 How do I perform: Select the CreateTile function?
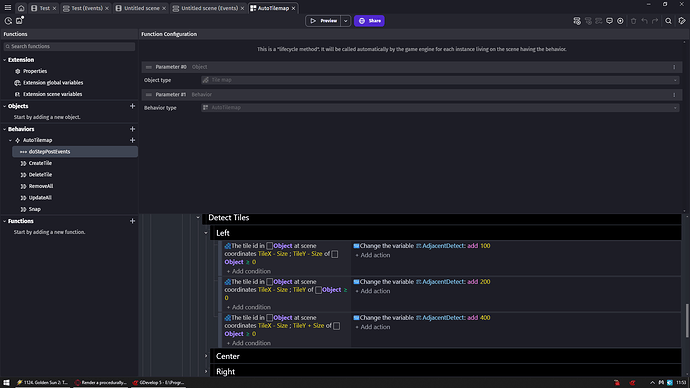click(40, 163)
